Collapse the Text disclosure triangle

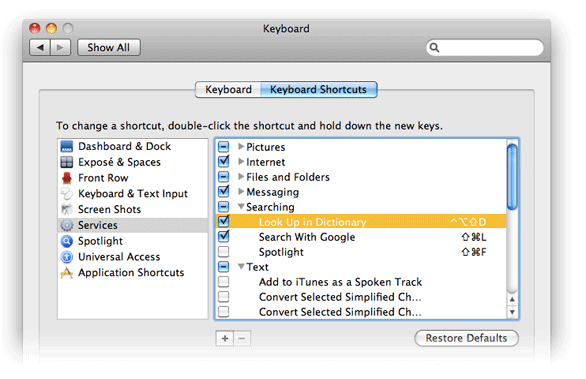point(241,266)
